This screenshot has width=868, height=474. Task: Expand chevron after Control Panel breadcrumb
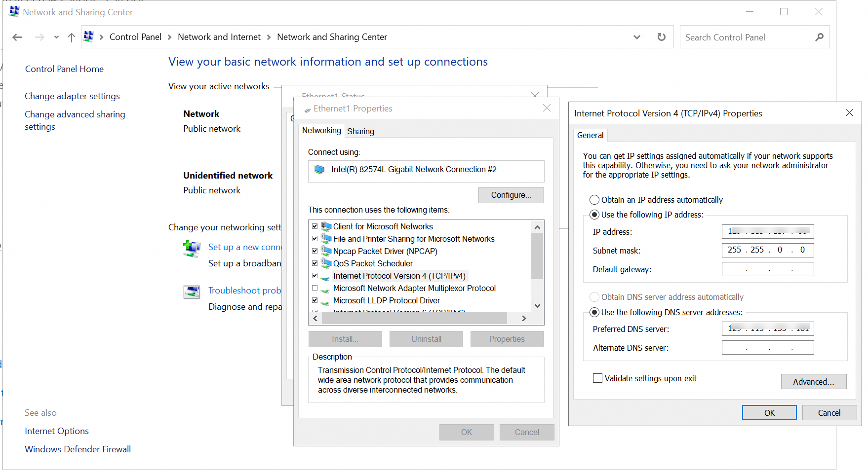point(169,37)
